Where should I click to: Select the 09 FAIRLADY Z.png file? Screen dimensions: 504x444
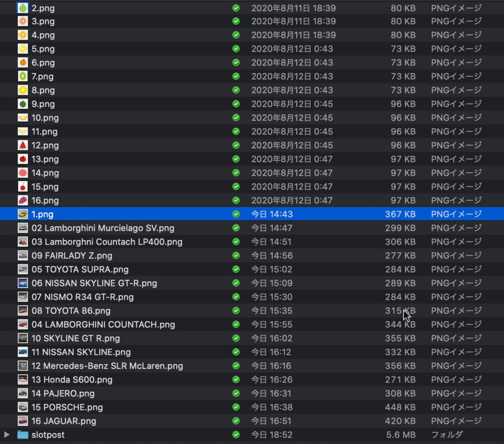point(72,255)
